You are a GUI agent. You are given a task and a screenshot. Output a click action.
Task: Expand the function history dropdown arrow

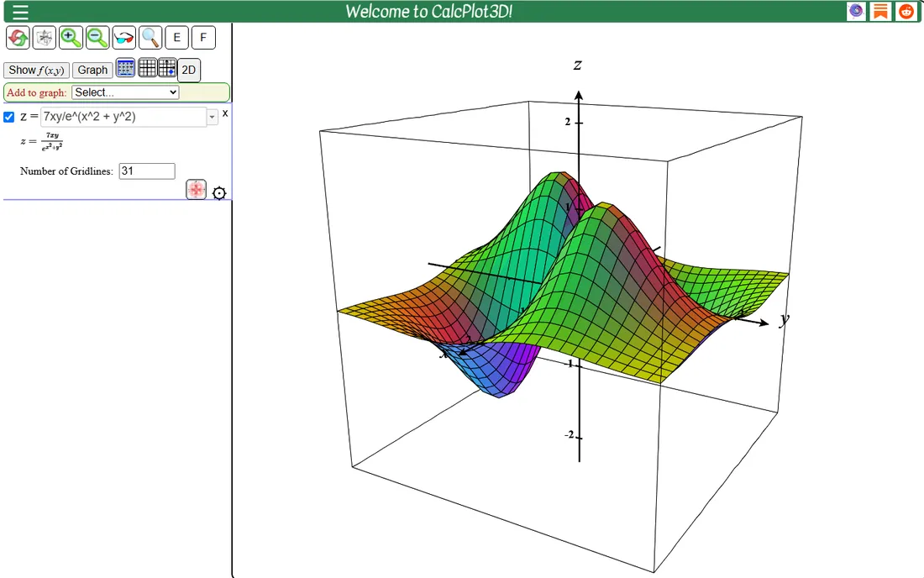[x=213, y=117]
